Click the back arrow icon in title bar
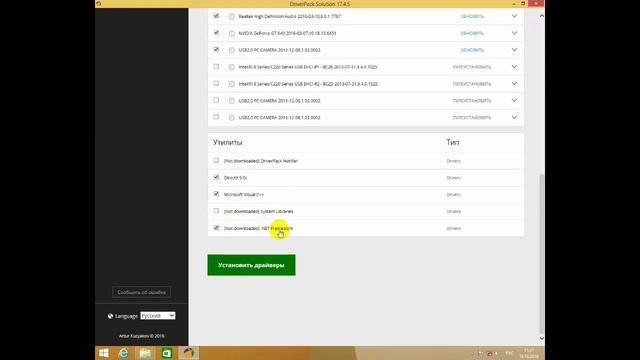This screenshot has width=640, height=360. coord(98,4)
